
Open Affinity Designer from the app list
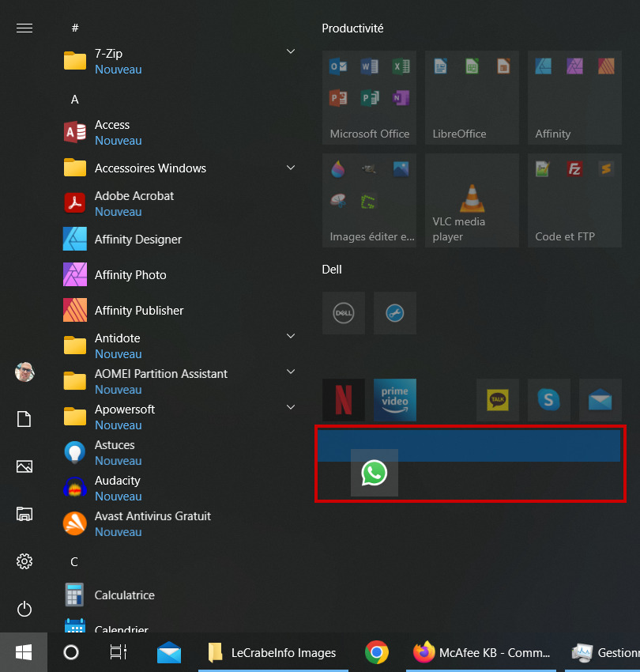tap(180, 239)
